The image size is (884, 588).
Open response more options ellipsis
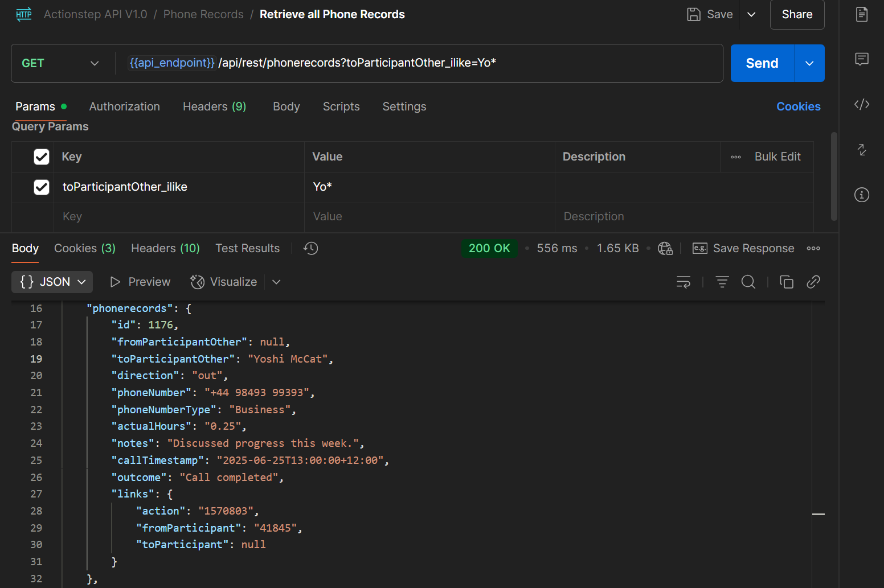(813, 248)
